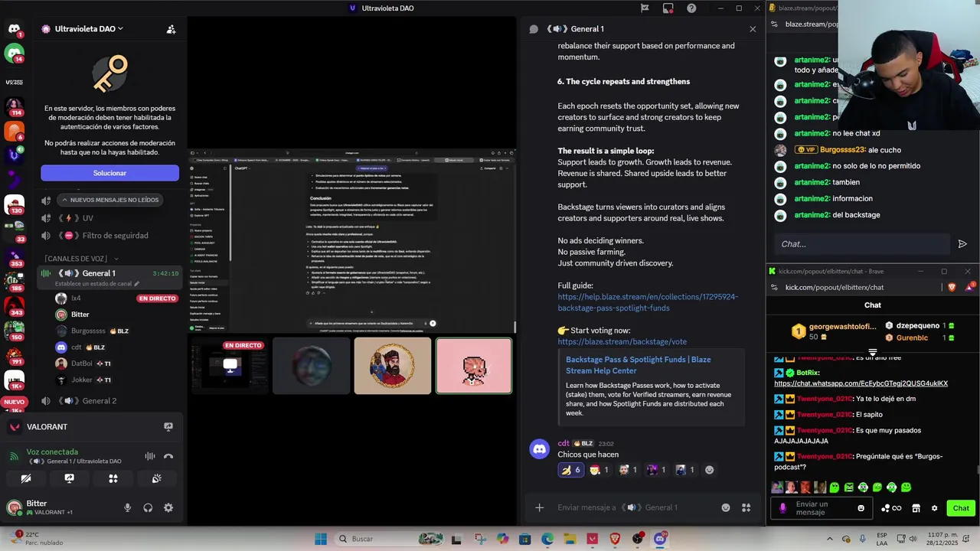Select the pink pixel-art avatar video tile

click(474, 366)
